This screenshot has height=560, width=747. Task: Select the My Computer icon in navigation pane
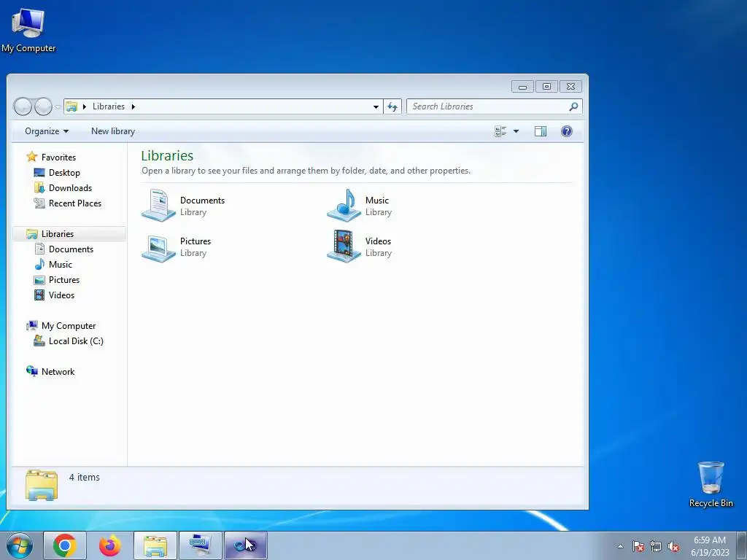tap(32, 326)
